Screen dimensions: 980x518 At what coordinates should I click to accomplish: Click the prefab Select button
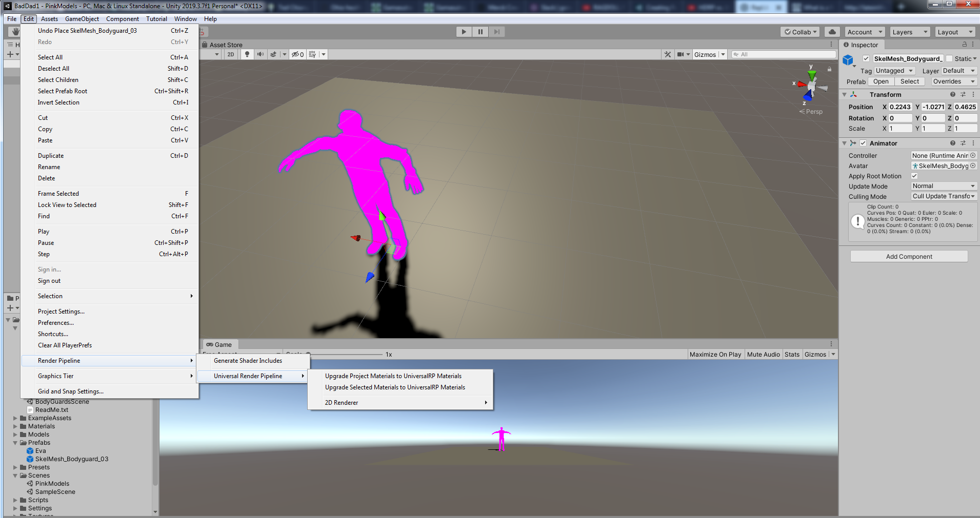[x=909, y=81]
